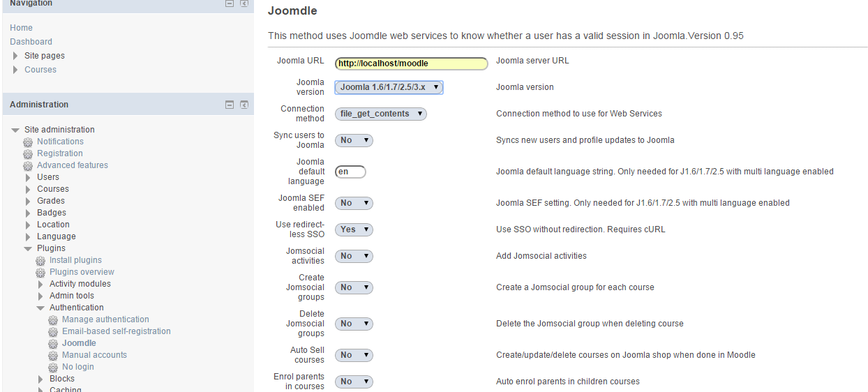Click the gear icon beside Notifications
868x392 pixels.
tap(28, 142)
